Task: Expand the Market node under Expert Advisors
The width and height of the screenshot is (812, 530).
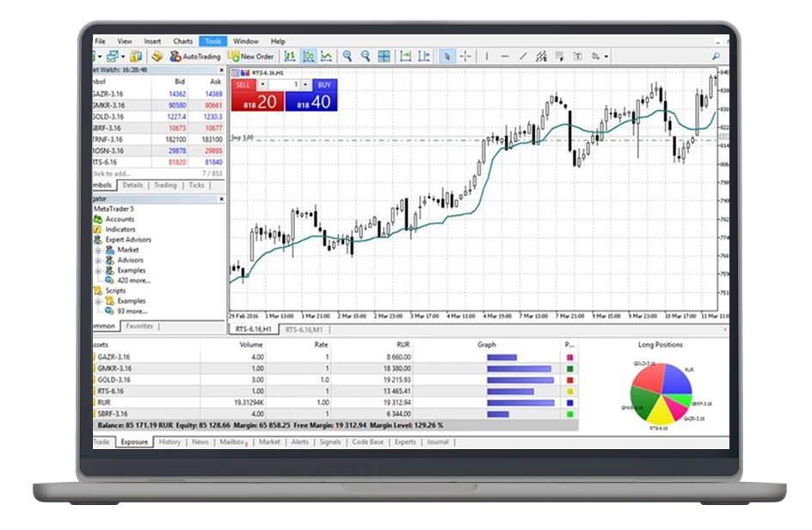Action: [x=98, y=250]
